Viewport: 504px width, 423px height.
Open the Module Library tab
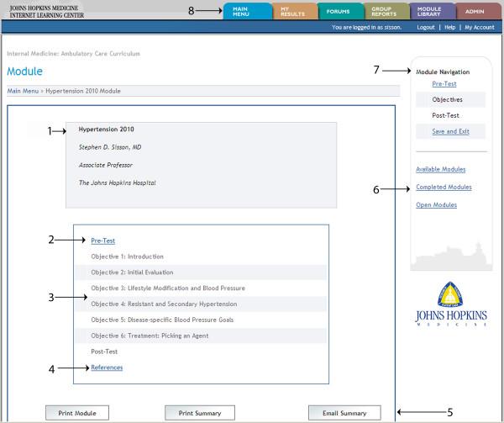tap(433, 11)
